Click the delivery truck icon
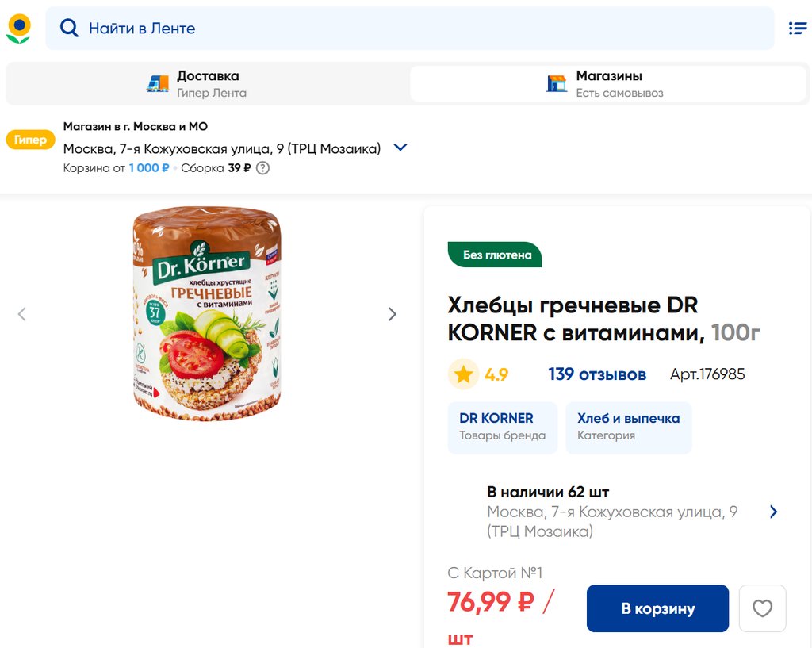 click(x=158, y=83)
